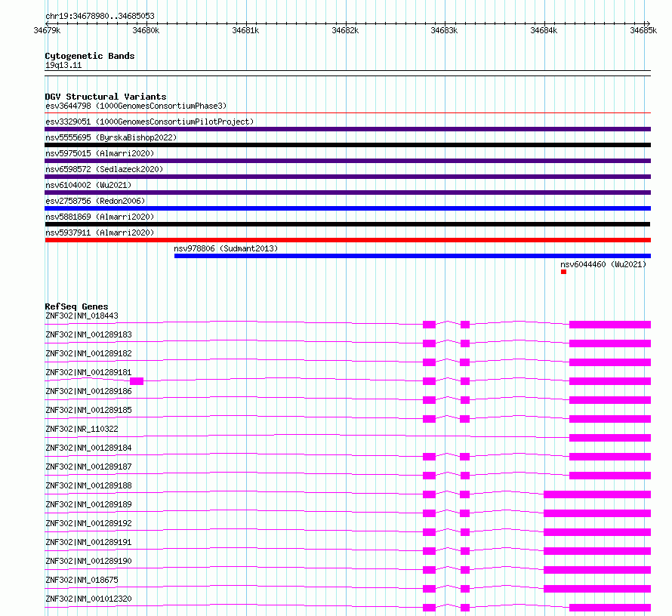The height and width of the screenshot is (616, 672).
Task: Open variant esv3329051 (1000GenomesConsortiumPilotProject) label
Action: coord(150,122)
